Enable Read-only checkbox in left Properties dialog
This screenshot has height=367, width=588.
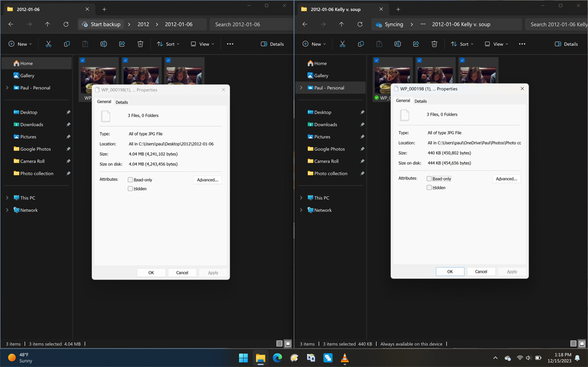131,180
